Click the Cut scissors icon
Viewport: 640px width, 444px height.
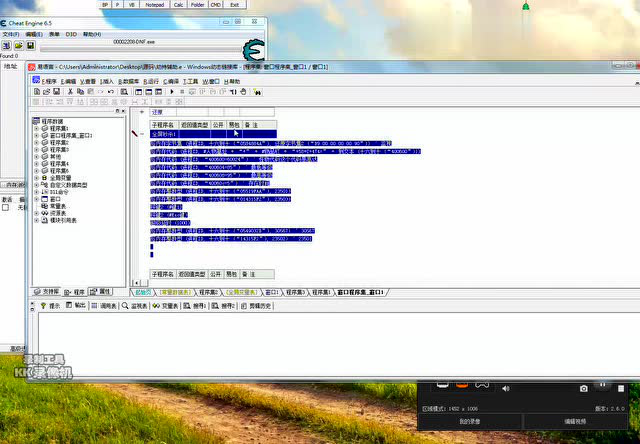coord(70,92)
